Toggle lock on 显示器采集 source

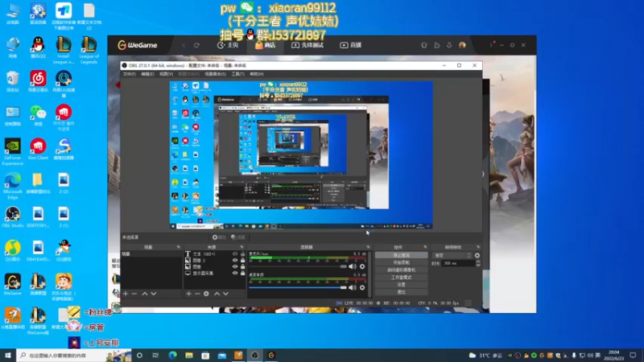[x=242, y=273]
